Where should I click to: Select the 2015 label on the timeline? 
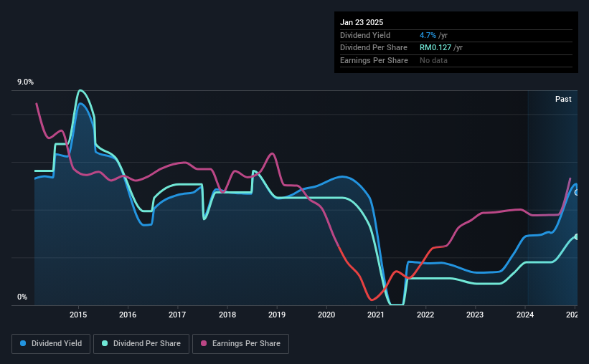click(x=78, y=315)
